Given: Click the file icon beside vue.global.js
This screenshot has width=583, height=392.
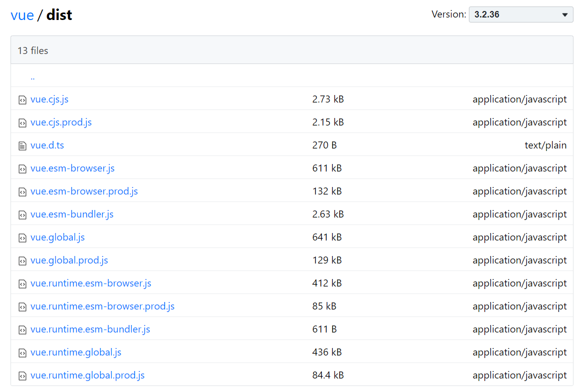Looking at the screenshot, I should coord(23,238).
